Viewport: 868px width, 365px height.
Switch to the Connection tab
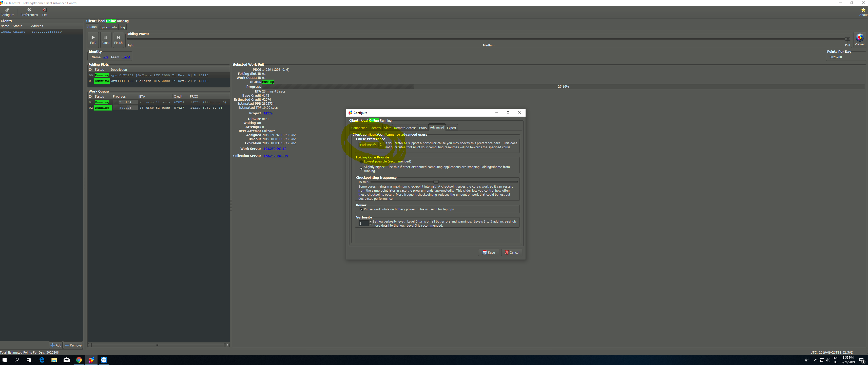pos(359,128)
